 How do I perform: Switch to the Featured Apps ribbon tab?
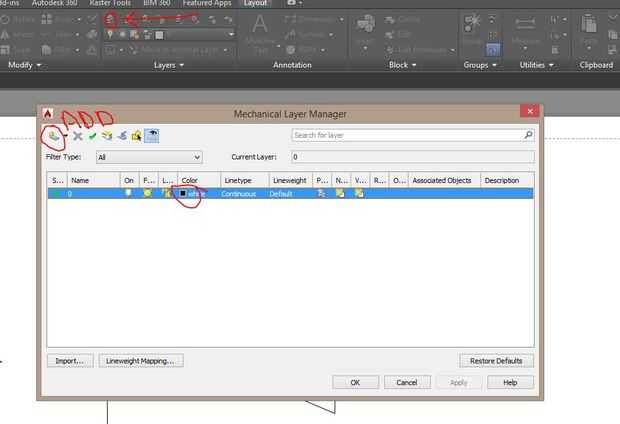(207, 3)
